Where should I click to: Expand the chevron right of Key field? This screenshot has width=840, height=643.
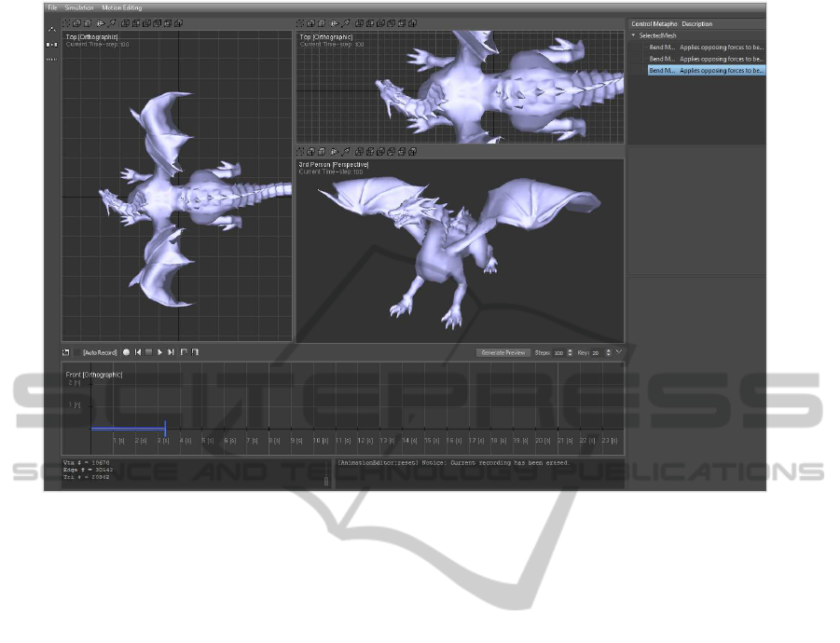[x=619, y=352]
